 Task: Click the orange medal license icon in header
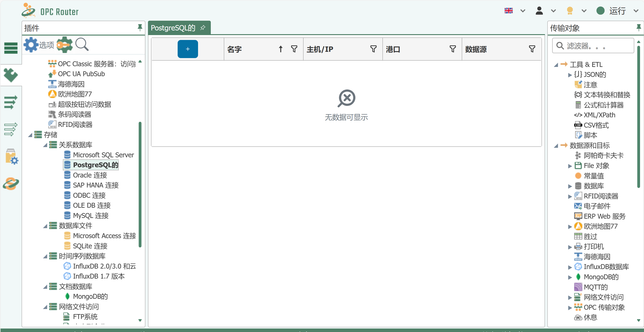(x=570, y=11)
